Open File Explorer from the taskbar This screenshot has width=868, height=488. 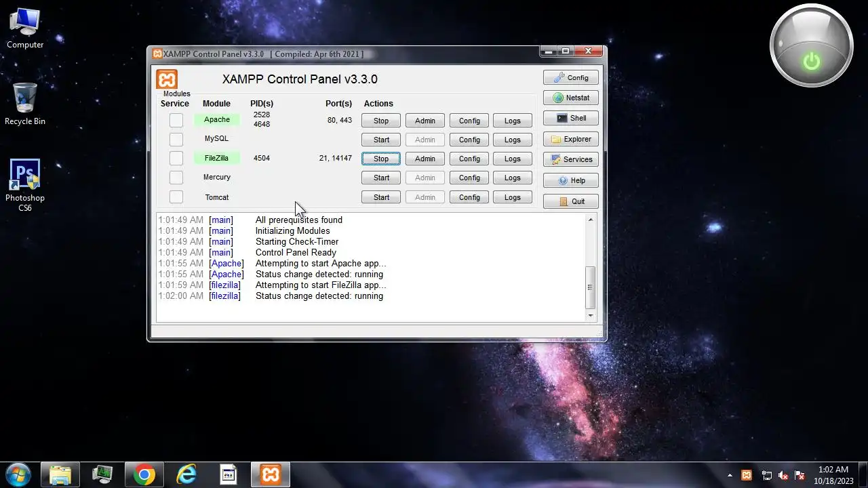60,474
